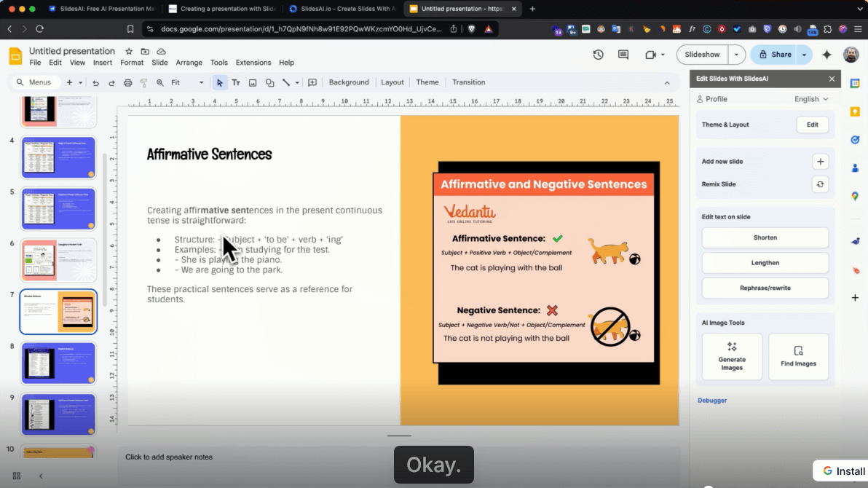Open the English language dropdown in SlidesAI

810,99
